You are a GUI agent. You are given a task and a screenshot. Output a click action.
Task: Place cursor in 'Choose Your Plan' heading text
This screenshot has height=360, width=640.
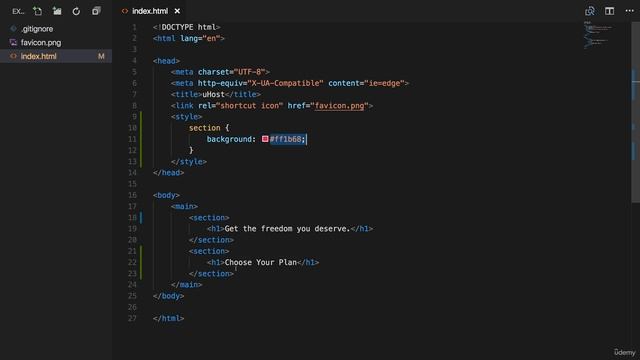pyautogui.click(x=260, y=262)
